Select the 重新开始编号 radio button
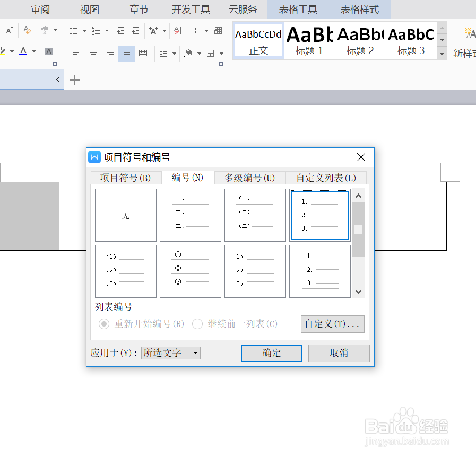This screenshot has width=476, height=458. tap(104, 324)
